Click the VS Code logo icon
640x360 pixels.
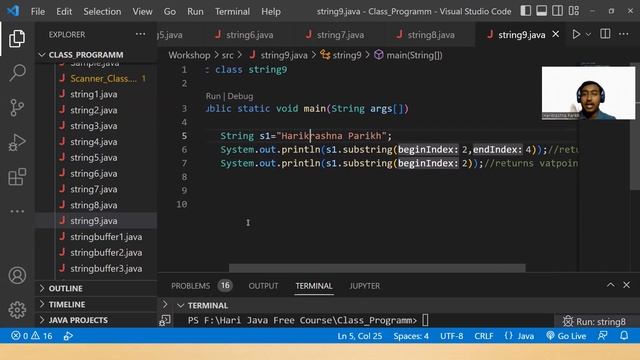13,11
